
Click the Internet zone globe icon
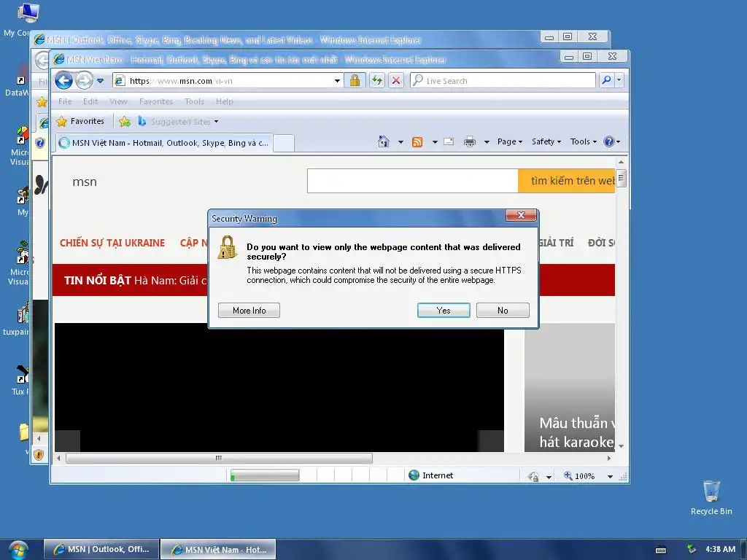[x=414, y=475]
